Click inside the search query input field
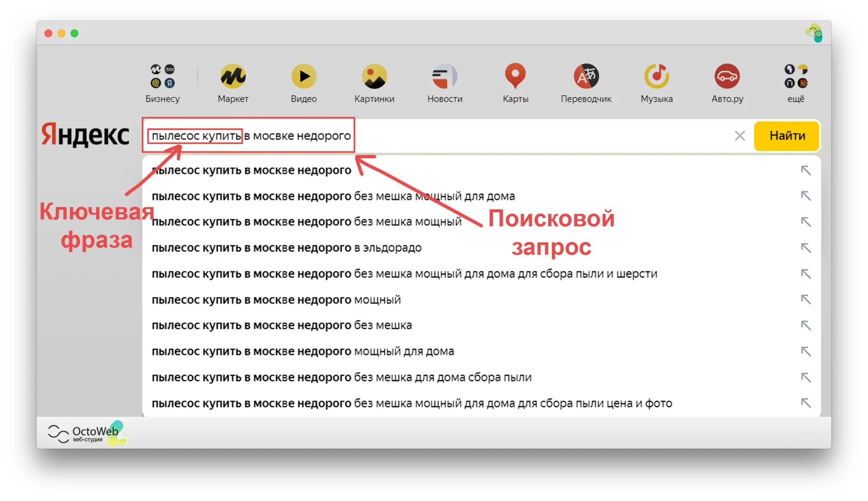The image size is (868, 501). point(447,136)
